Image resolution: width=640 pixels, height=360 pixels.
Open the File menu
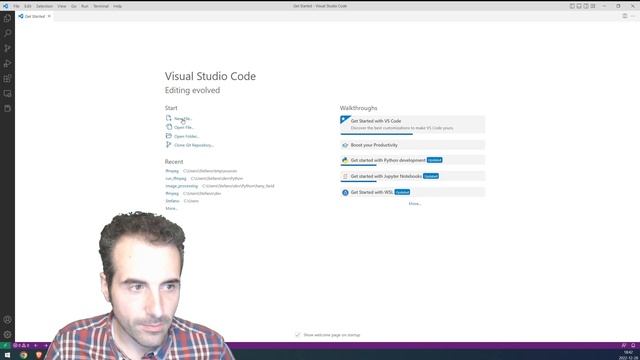click(x=16, y=6)
